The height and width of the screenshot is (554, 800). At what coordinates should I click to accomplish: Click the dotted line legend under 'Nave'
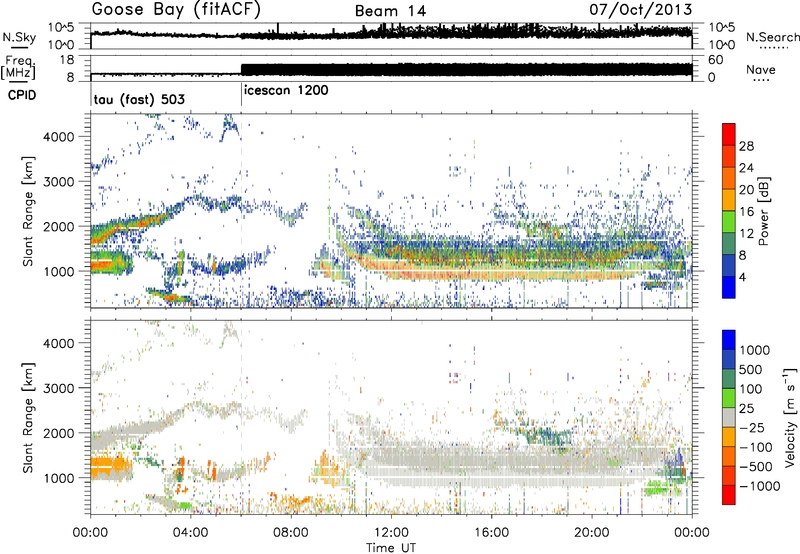pos(761,81)
